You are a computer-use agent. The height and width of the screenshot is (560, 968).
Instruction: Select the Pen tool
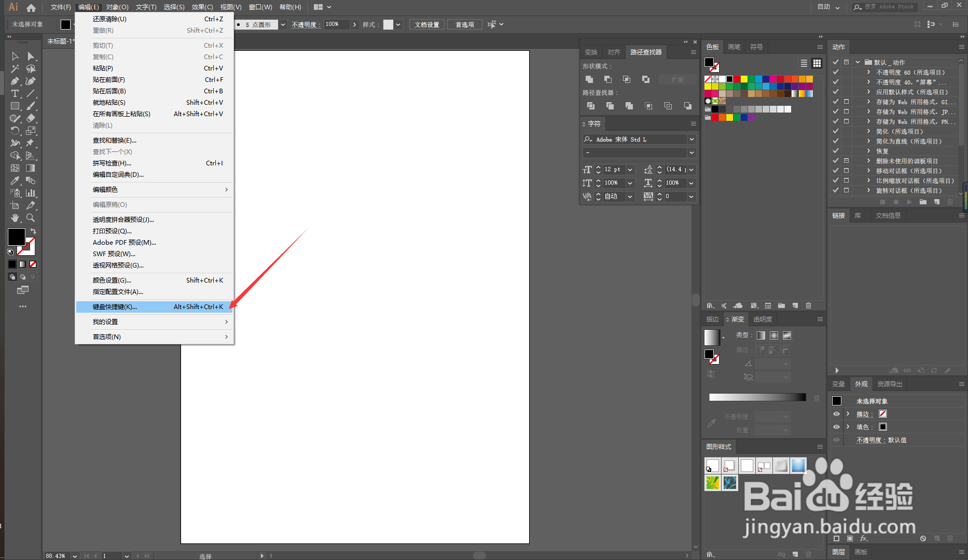point(15,81)
